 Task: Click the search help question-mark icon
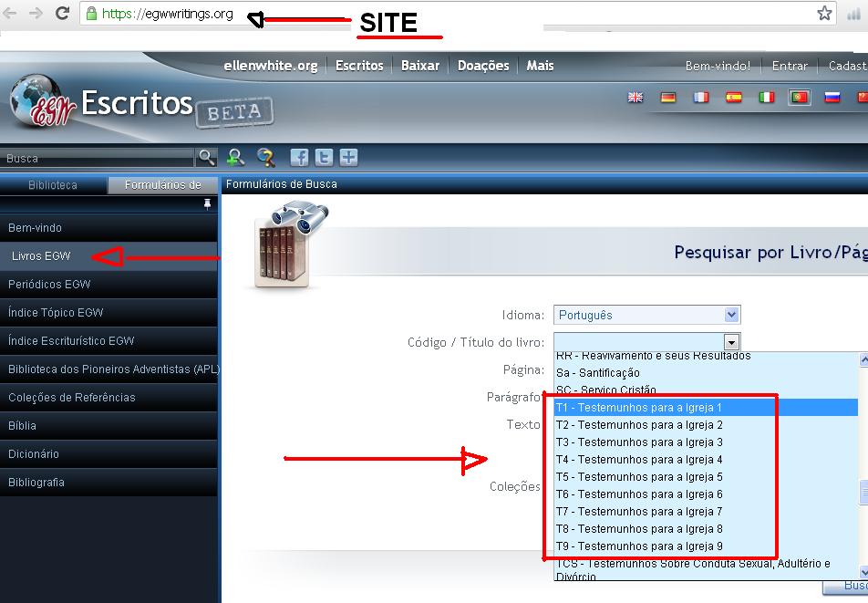(x=266, y=157)
